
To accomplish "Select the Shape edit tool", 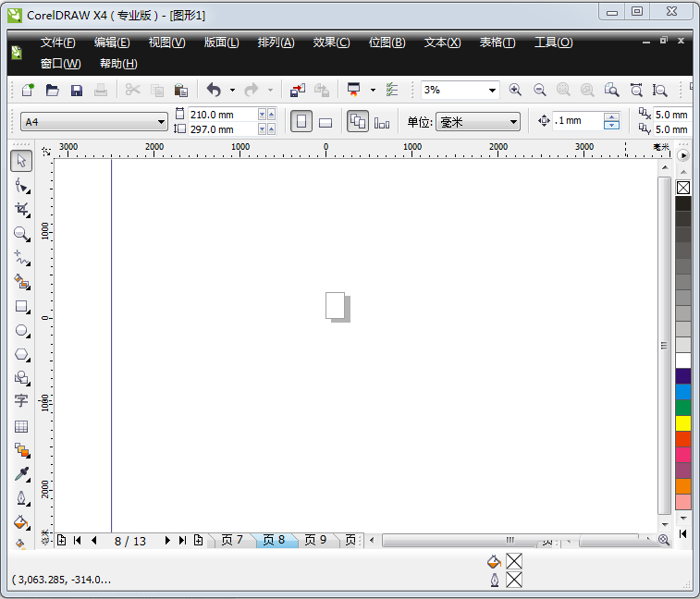I will point(21,185).
